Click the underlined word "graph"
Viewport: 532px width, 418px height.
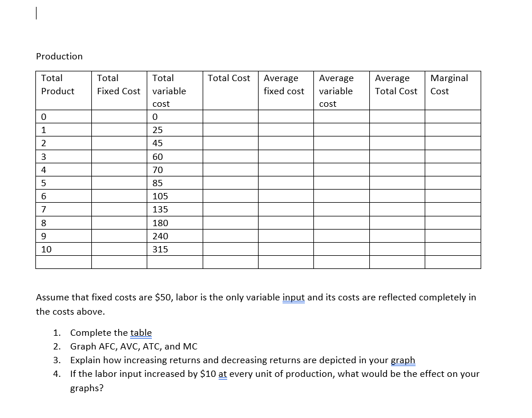[x=403, y=360]
